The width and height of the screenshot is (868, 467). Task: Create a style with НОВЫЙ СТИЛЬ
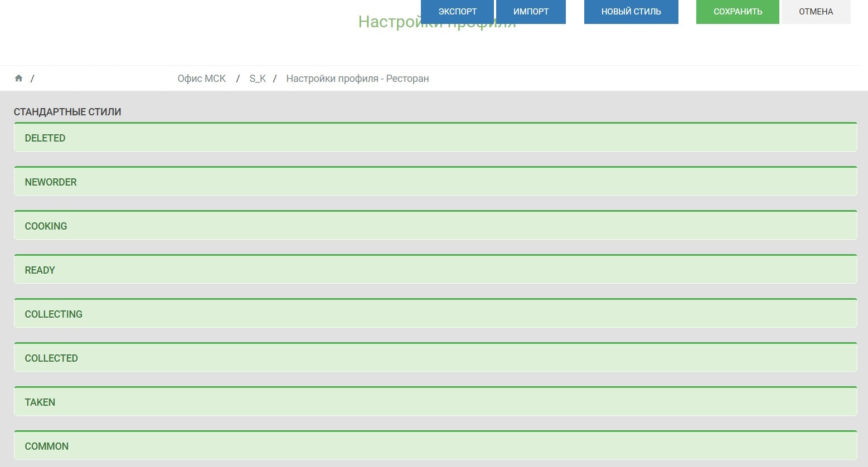[x=631, y=12]
